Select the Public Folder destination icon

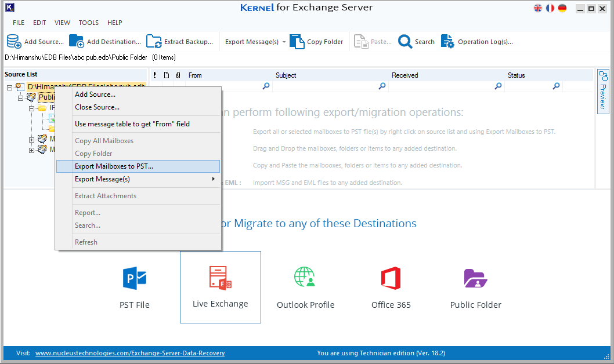pos(475,278)
